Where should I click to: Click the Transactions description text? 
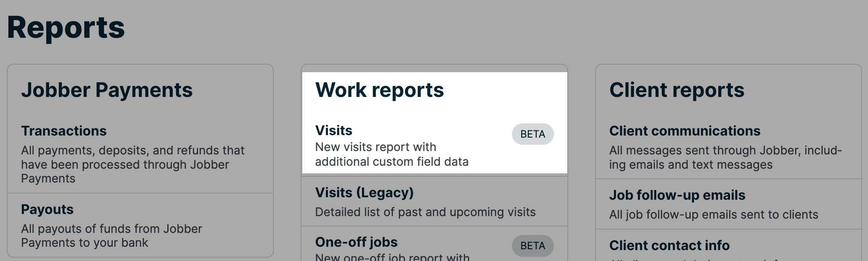pos(133,164)
